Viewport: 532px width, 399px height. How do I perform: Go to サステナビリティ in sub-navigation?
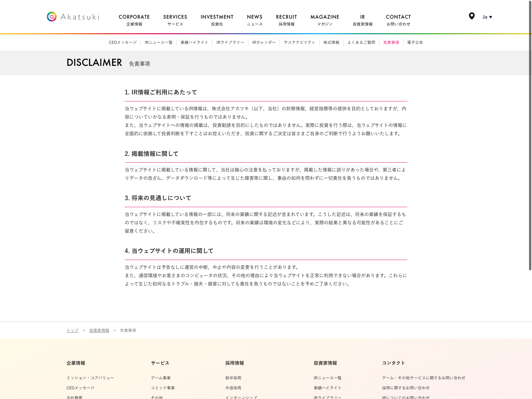(x=299, y=43)
